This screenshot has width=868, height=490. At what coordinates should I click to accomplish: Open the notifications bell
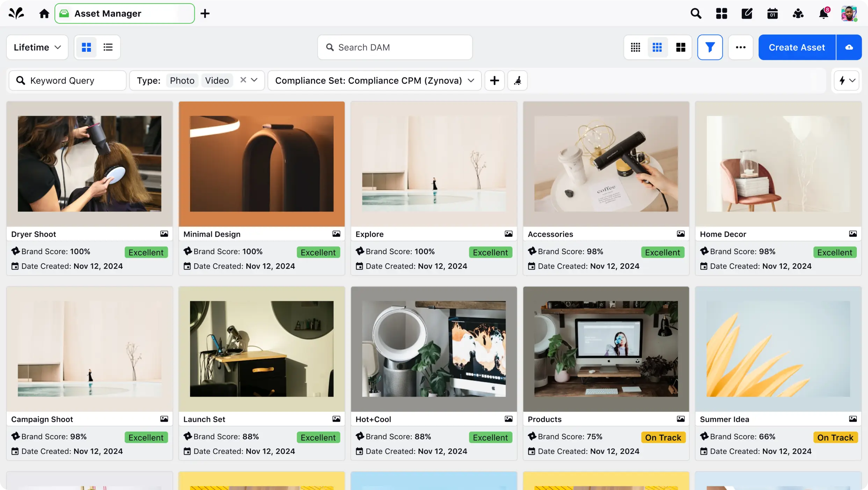pyautogui.click(x=823, y=14)
